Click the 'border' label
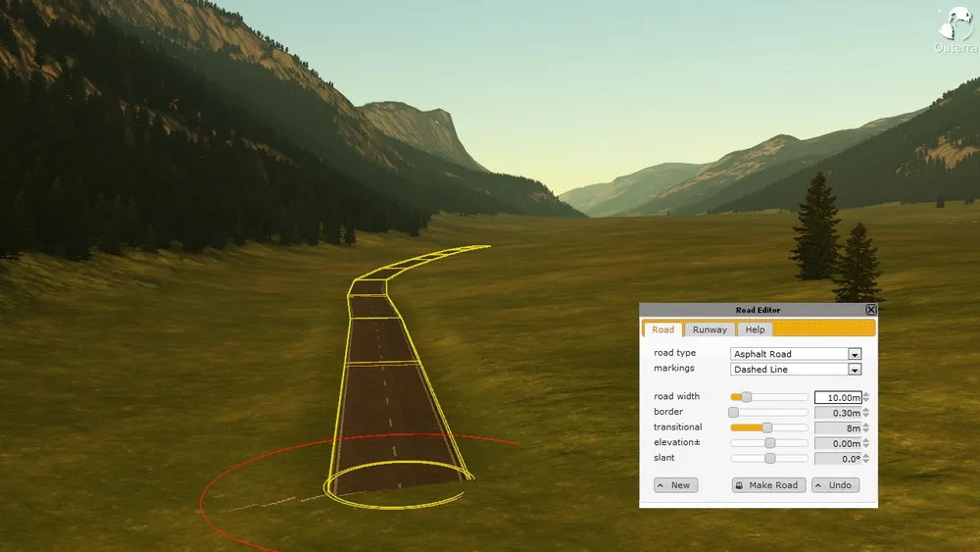980x552 pixels. click(668, 412)
